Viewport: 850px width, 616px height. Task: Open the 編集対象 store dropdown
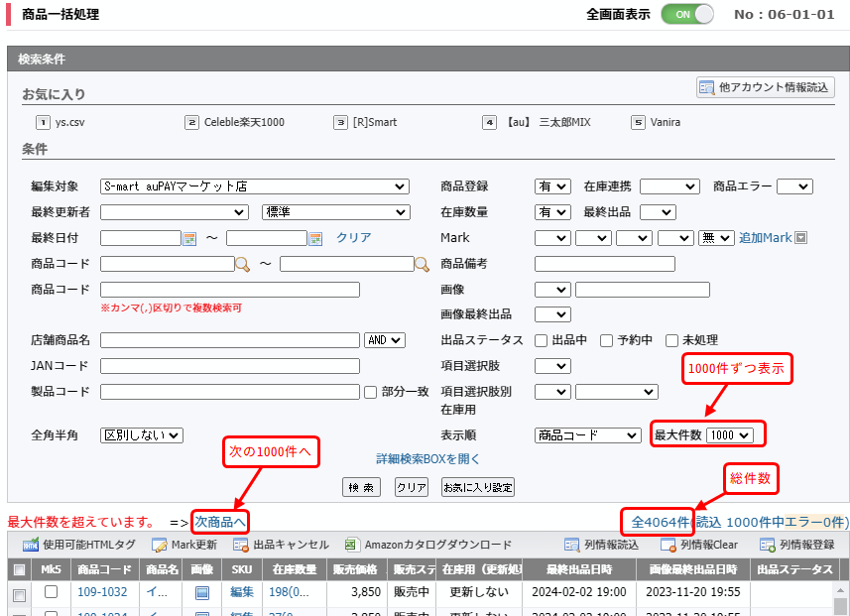[x=255, y=186]
